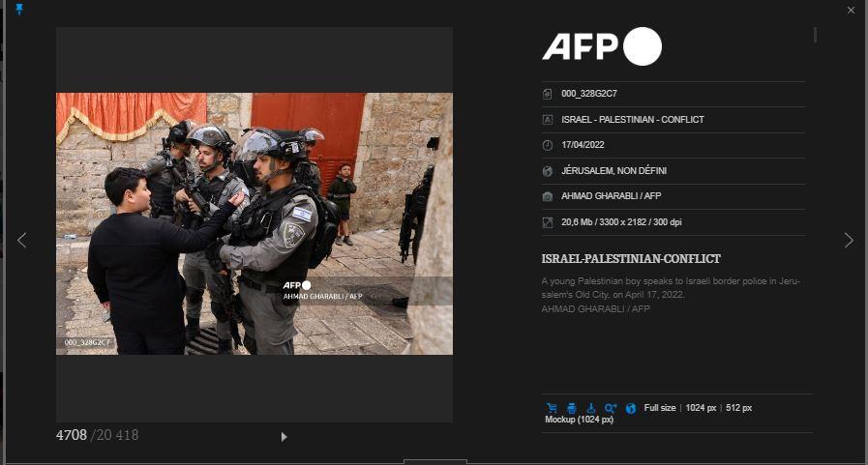The width and height of the screenshot is (868, 465).
Task: Click the slug icon beside ISRAEL - PALESTINIAN - CONFLICT
Action: pyautogui.click(x=548, y=120)
